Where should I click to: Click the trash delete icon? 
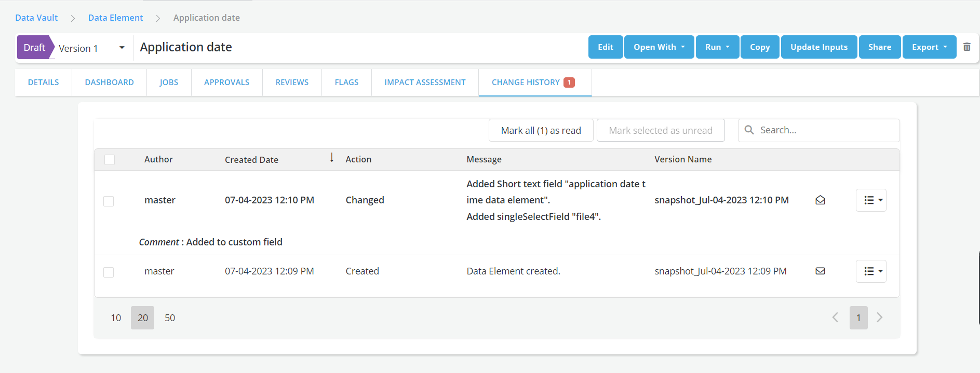click(x=966, y=47)
